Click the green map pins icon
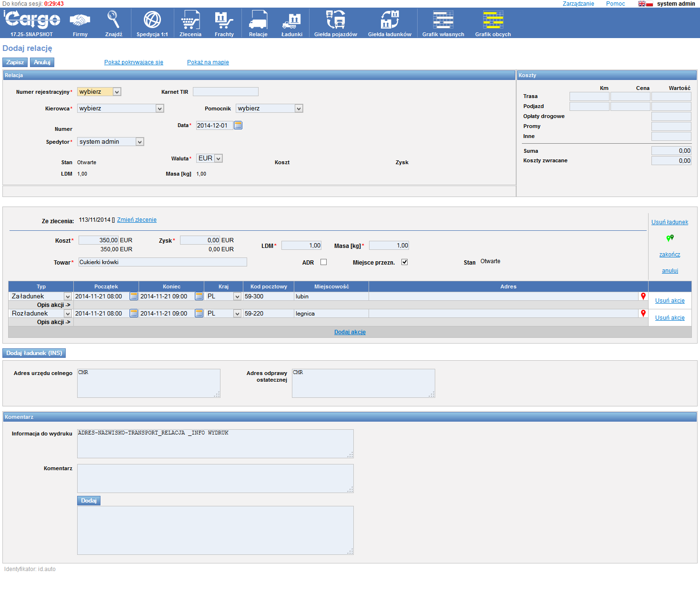 tap(670, 238)
